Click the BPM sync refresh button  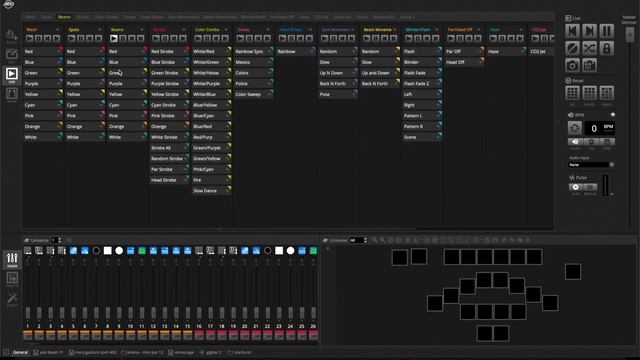click(x=575, y=128)
